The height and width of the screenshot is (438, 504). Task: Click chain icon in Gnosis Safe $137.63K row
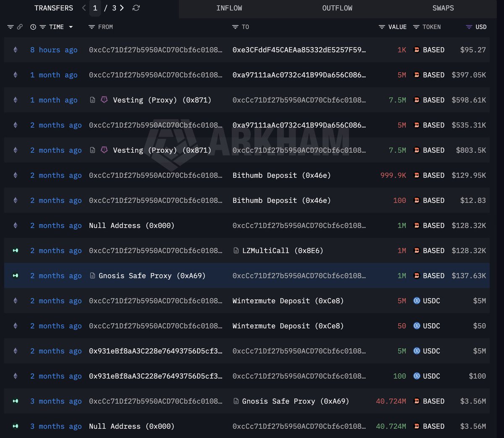[x=16, y=276]
